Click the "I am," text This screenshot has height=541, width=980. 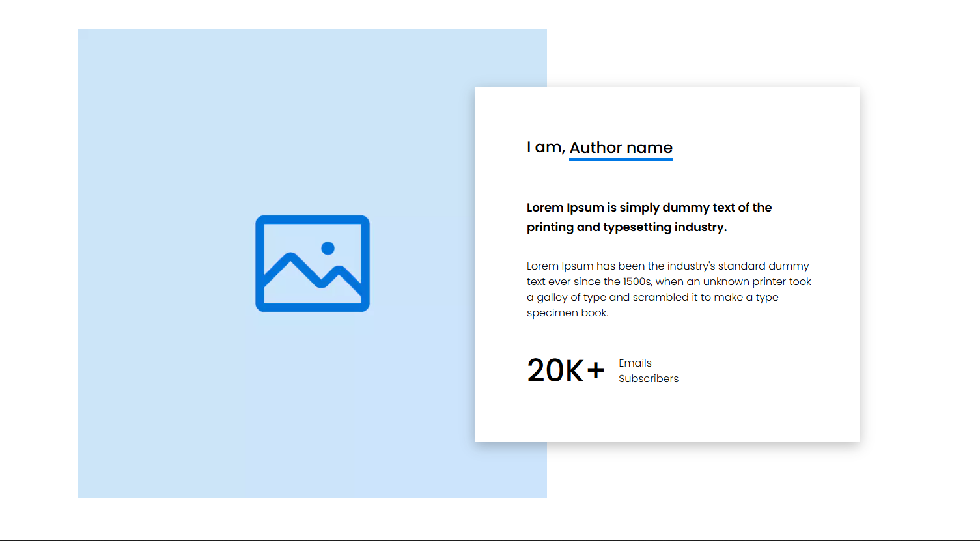coord(545,148)
